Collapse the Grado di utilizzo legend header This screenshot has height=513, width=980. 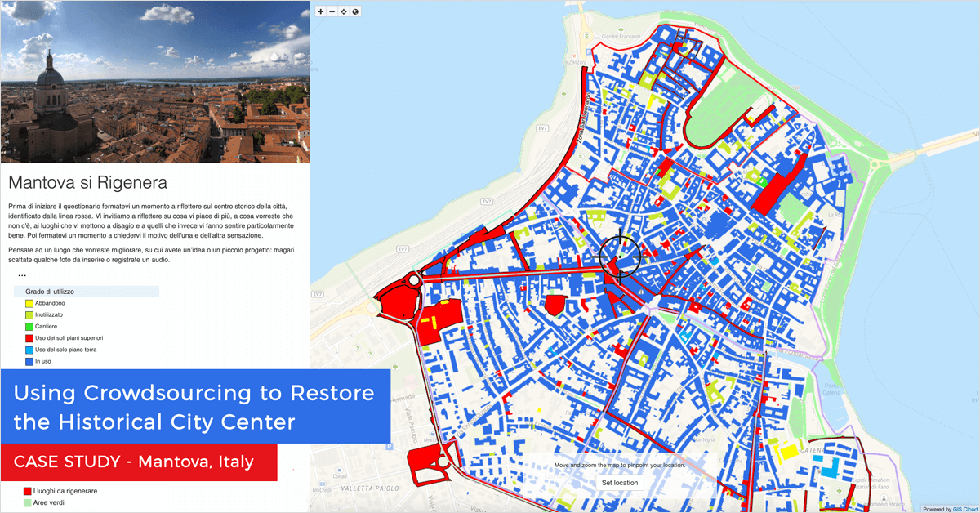pyautogui.click(x=87, y=291)
